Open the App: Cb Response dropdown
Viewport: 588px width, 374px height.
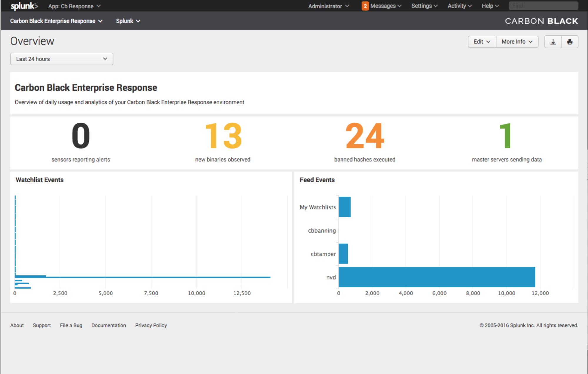(74, 6)
